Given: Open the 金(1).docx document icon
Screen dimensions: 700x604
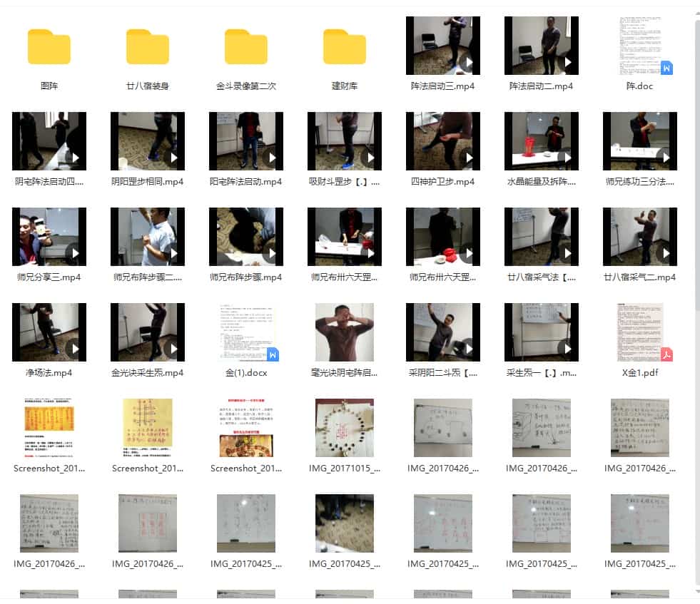Looking at the screenshot, I should [x=246, y=333].
